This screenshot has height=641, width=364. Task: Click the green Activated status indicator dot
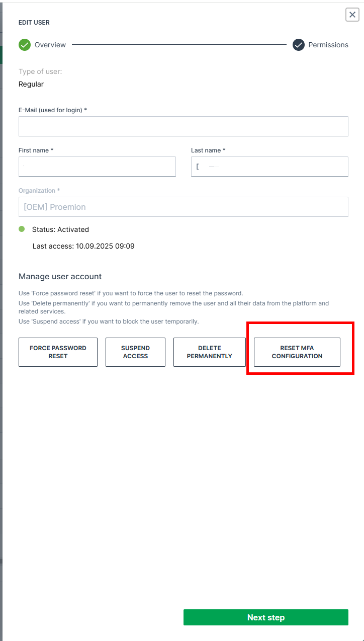click(x=21, y=229)
